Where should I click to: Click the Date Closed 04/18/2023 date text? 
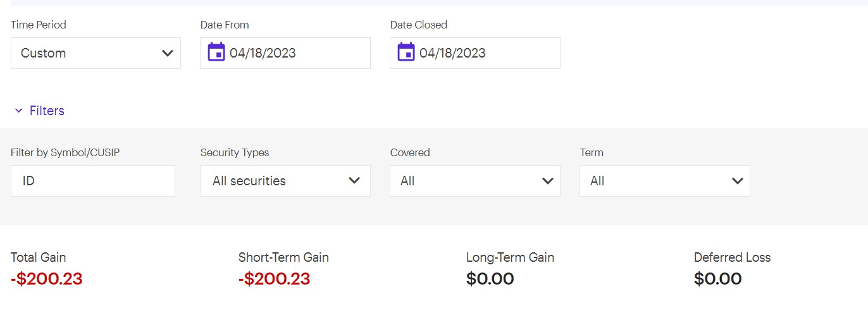[x=452, y=53]
